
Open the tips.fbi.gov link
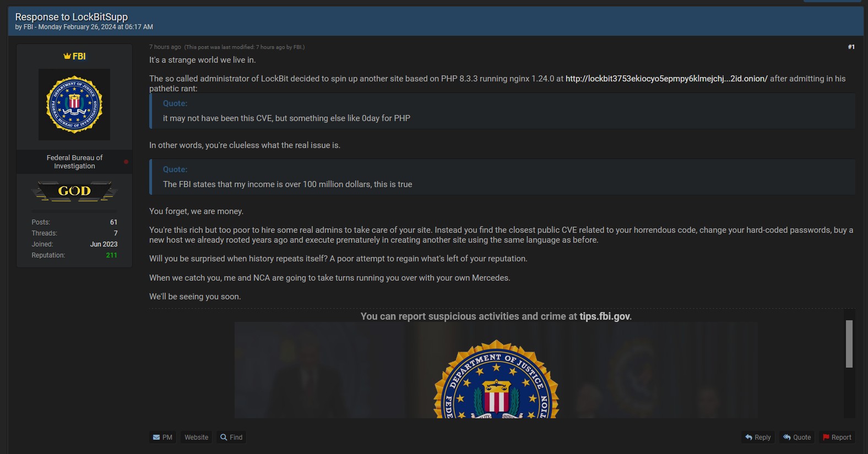pyautogui.click(x=605, y=316)
